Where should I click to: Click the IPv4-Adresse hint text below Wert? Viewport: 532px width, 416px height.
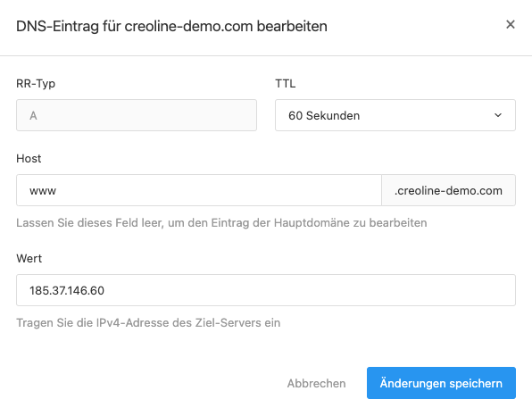tap(148, 322)
